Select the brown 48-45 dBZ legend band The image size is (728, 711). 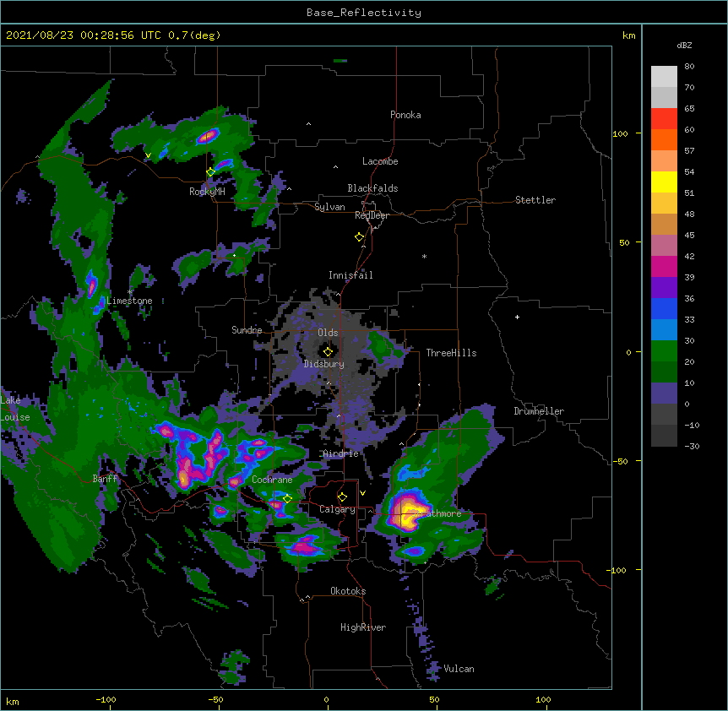tap(664, 224)
